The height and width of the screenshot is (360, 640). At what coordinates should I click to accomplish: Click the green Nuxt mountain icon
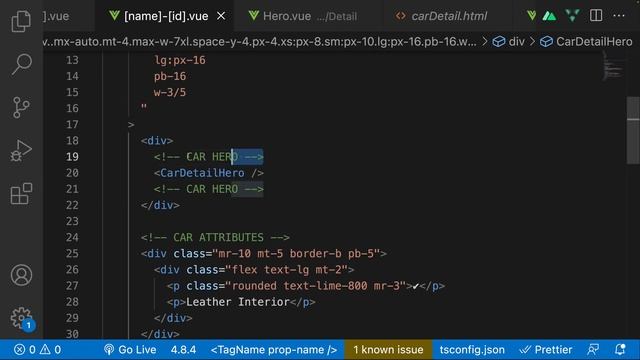[x=549, y=16]
